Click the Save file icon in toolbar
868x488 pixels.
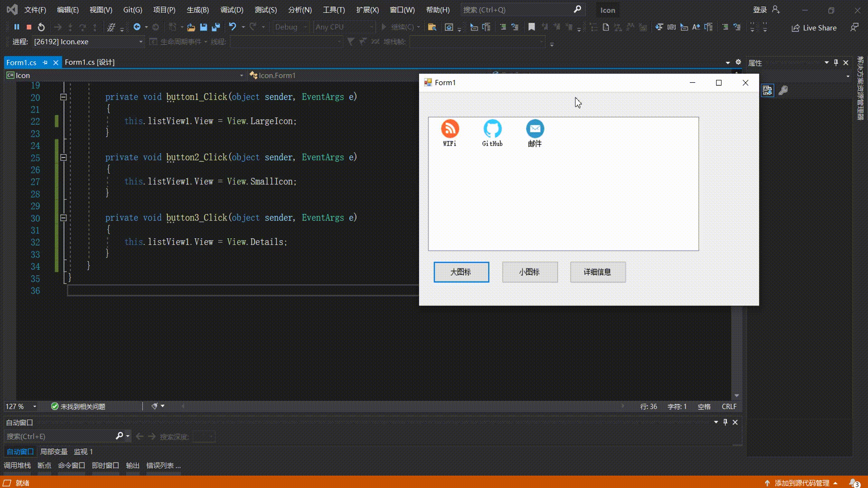tap(203, 27)
